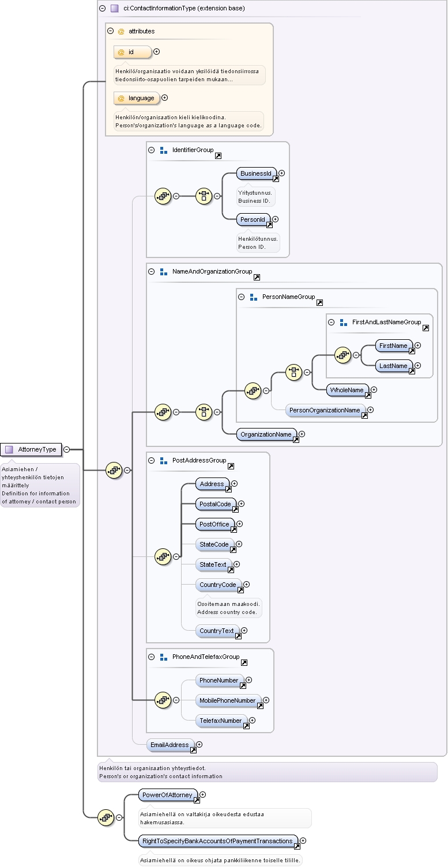Collapse the FirstAndLastNameGroup box
The height and width of the screenshot is (868, 448).
tap(332, 322)
